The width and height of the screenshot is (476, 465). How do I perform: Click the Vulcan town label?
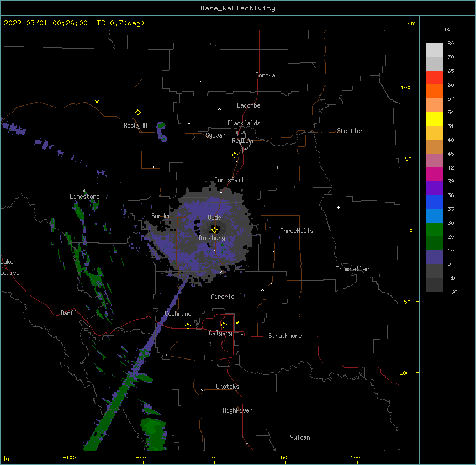click(x=300, y=437)
